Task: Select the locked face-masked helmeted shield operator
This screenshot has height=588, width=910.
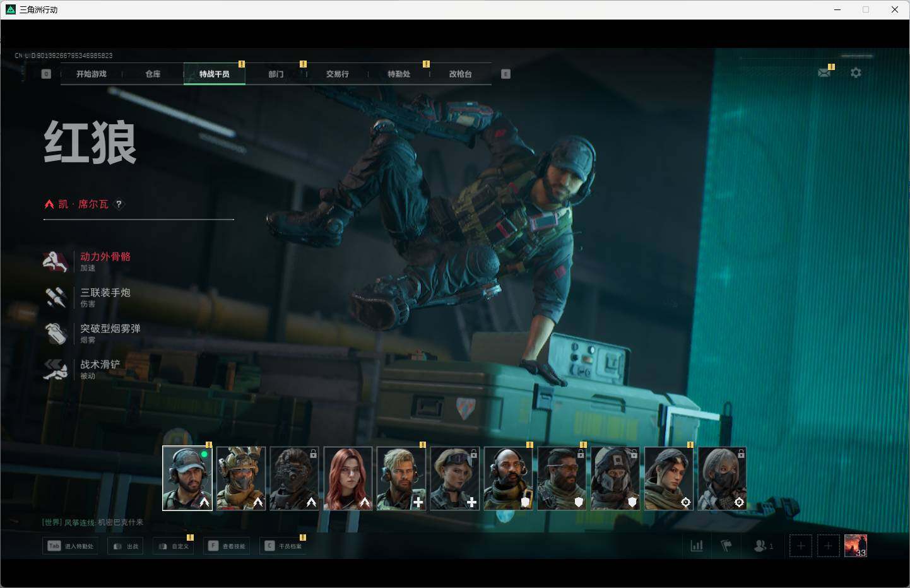Action: 616,478
